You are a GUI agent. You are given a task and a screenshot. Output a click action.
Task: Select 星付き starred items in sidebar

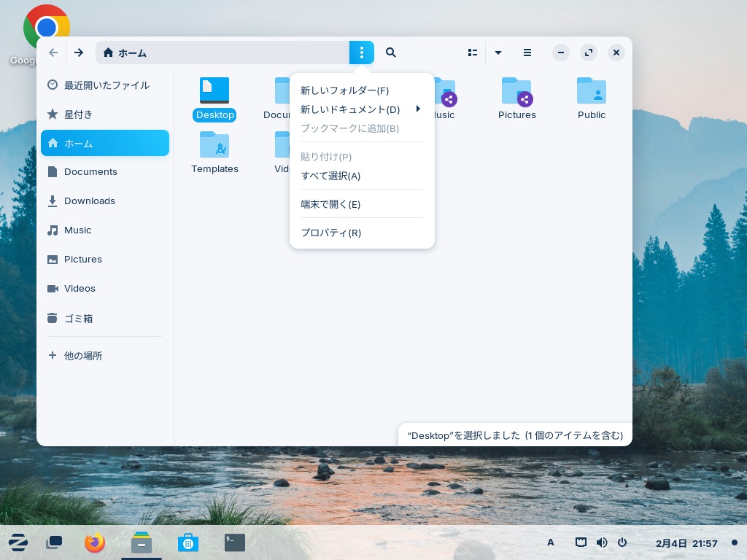tap(78, 114)
